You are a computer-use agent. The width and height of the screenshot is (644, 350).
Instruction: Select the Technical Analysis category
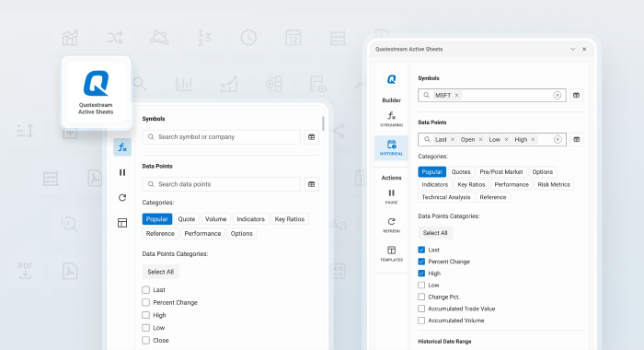(446, 197)
